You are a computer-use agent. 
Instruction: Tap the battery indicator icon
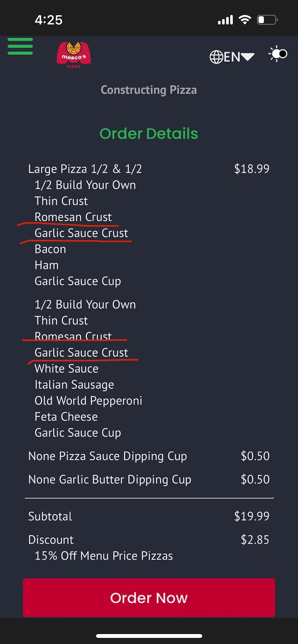click(x=267, y=20)
